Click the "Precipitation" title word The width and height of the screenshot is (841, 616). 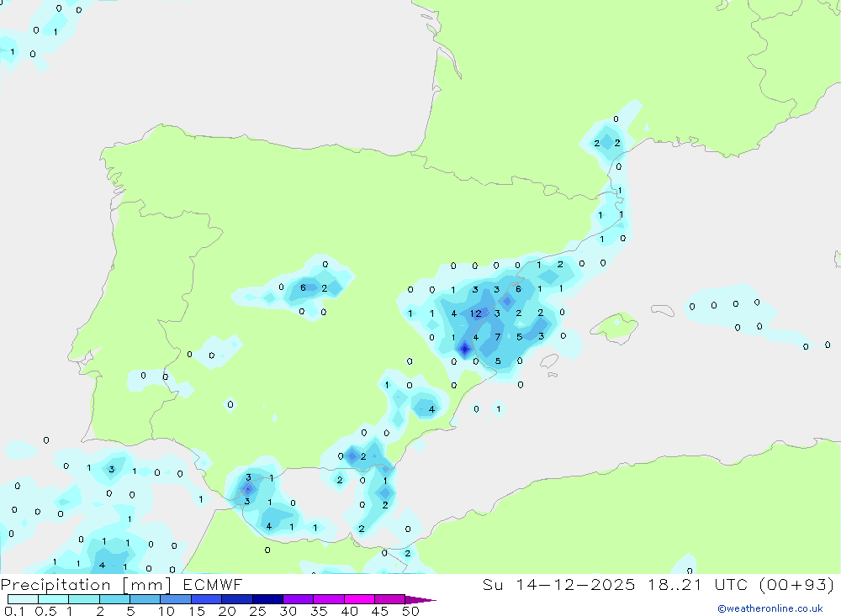coord(56,585)
